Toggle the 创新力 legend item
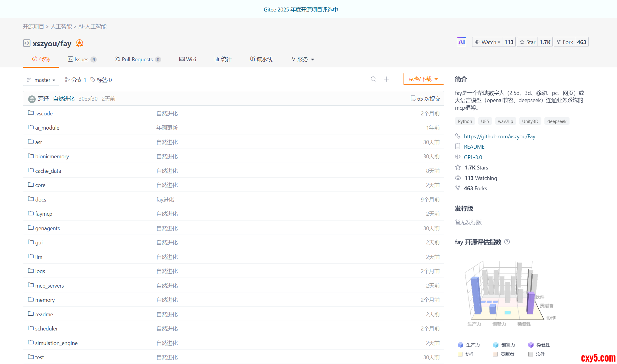The image size is (617, 364). pyautogui.click(x=504, y=345)
